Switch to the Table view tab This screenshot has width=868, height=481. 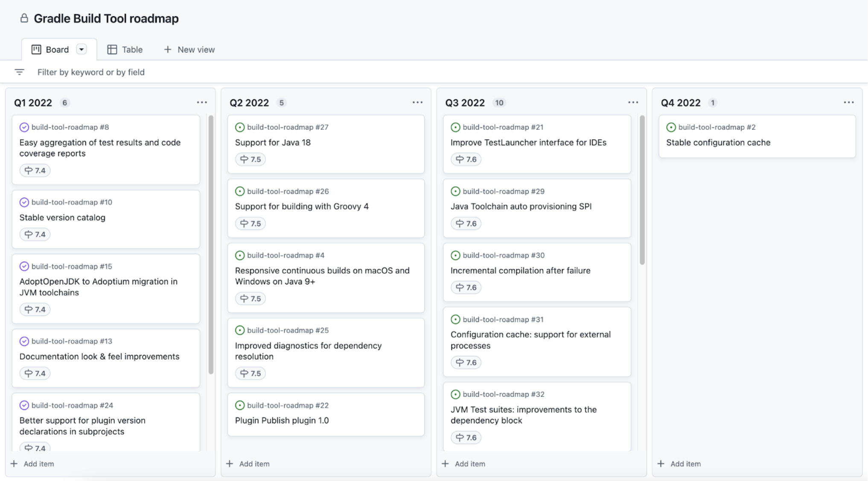tap(125, 50)
